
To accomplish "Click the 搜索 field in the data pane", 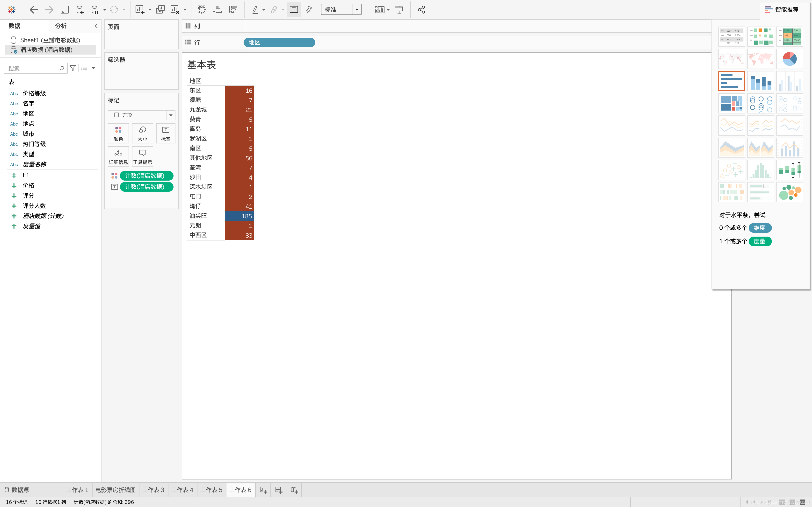I will coord(32,68).
